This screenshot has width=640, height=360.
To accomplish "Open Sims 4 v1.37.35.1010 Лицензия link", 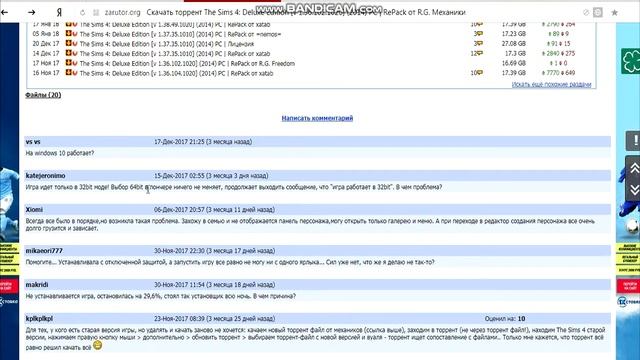I will pos(167,44).
